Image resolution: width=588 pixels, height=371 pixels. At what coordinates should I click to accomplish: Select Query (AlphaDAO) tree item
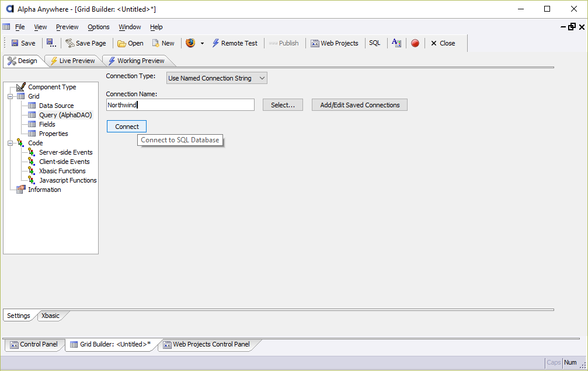pyautogui.click(x=65, y=115)
